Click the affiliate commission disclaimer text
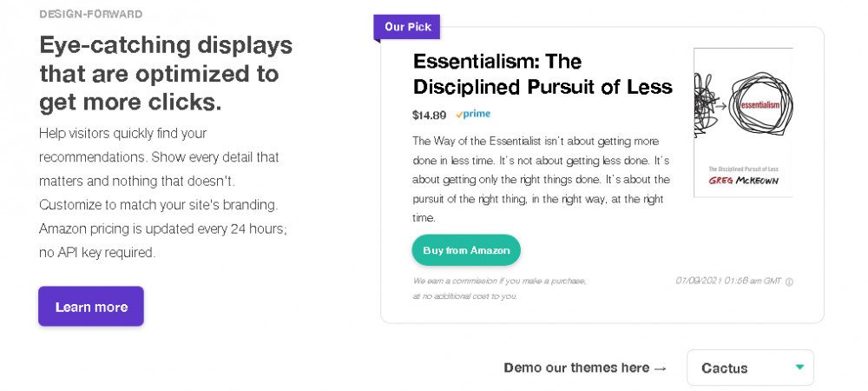868x391 pixels. [499, 288]
